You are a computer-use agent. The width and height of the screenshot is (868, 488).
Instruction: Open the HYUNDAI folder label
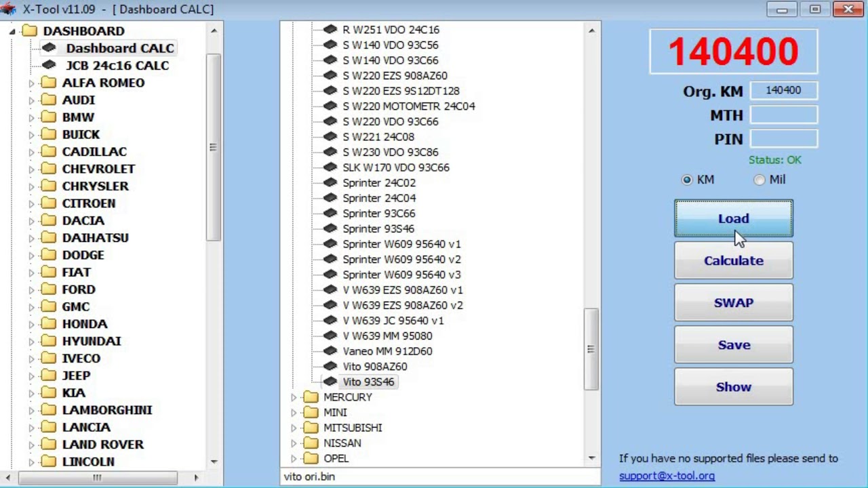point(92,341)
